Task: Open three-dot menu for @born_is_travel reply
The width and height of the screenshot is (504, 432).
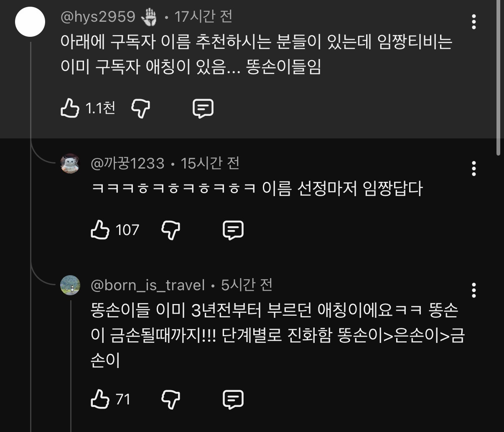Action: [473, 290]
